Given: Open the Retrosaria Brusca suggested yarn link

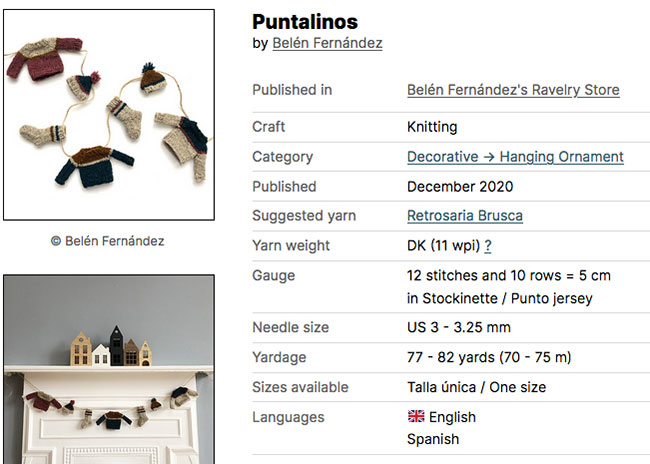Looking at the screenshot, I should tap(465, 216).
